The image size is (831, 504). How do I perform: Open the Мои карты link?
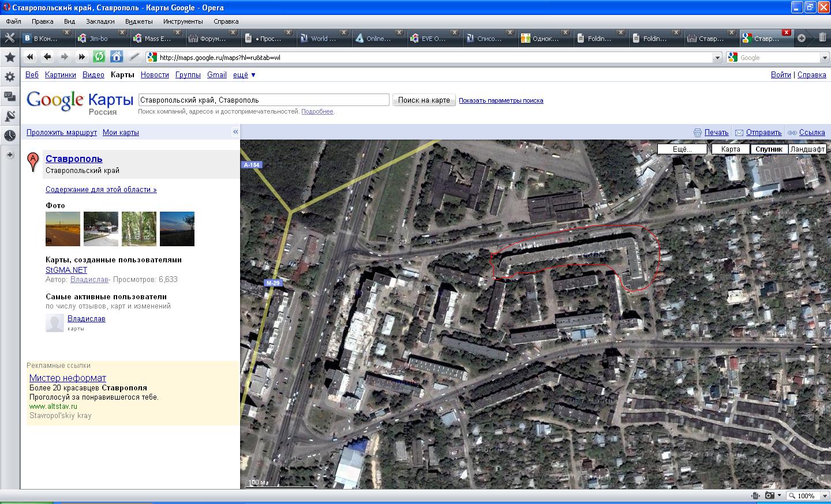(x=121, y=133)
